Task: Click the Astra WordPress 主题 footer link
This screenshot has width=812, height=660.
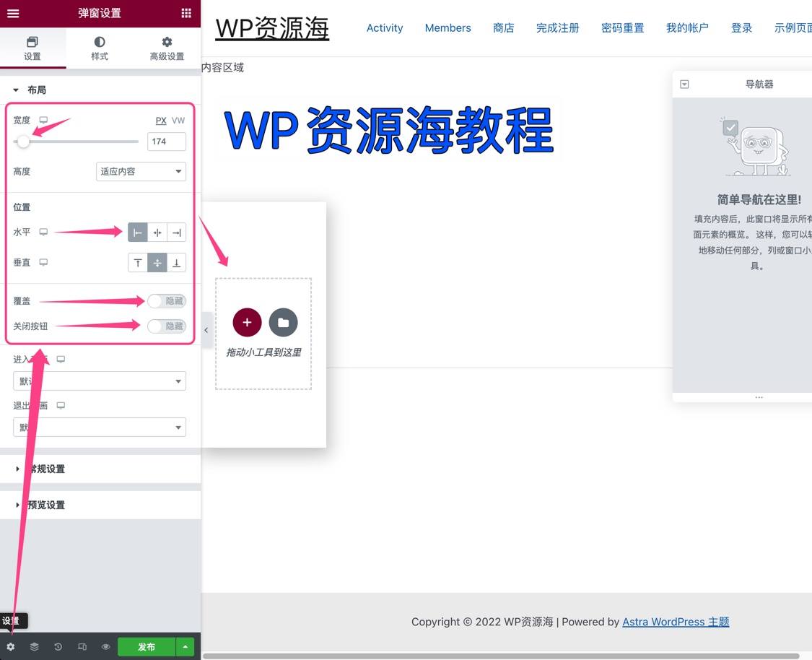Action: 676,622
